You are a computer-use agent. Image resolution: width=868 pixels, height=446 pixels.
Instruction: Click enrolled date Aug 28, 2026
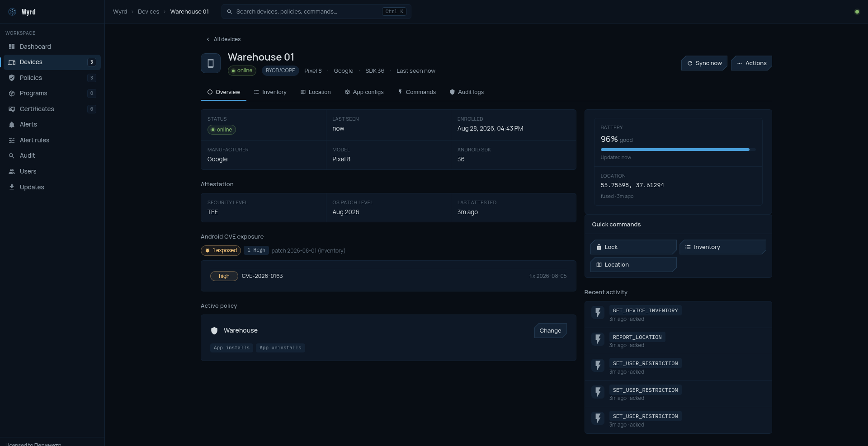(x=490, y=129)
